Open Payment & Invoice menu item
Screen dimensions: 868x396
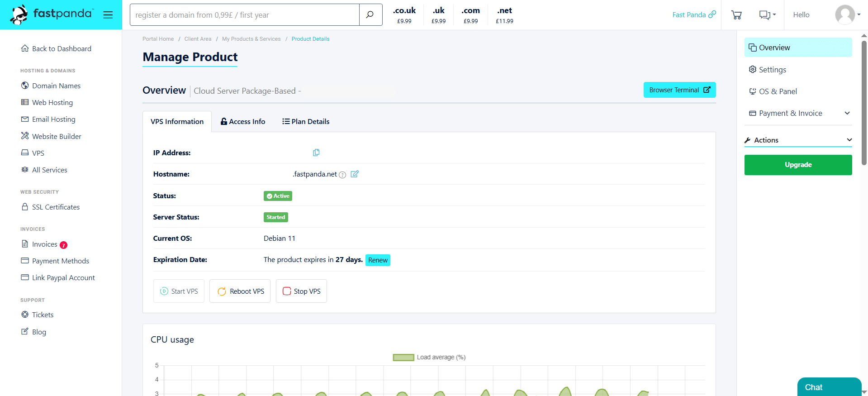(798, 113)
